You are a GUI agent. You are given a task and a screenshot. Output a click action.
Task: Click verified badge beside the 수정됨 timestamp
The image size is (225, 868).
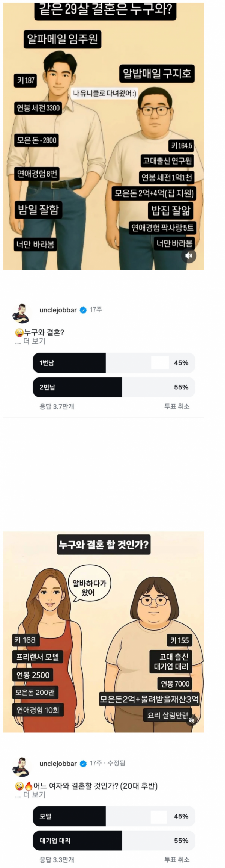(x=83, y=764)
